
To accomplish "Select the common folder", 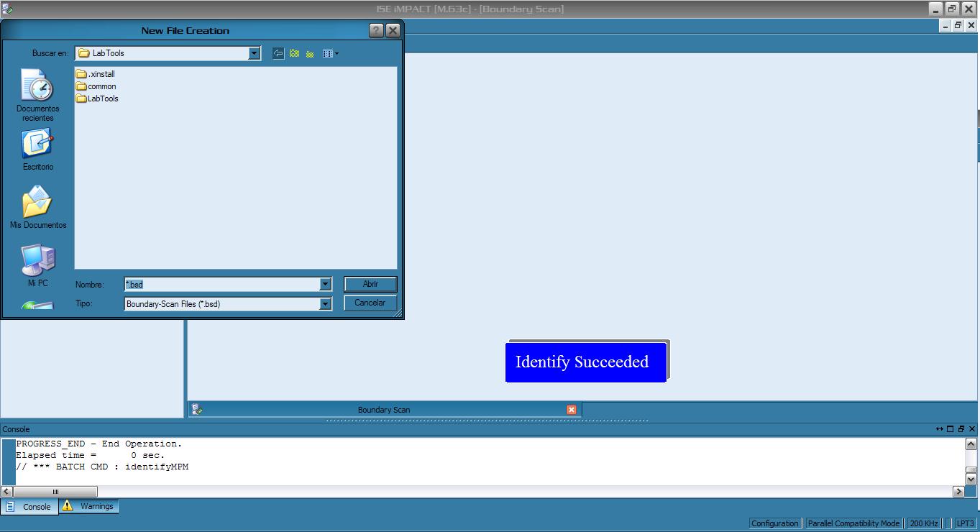I will (96, 86).
